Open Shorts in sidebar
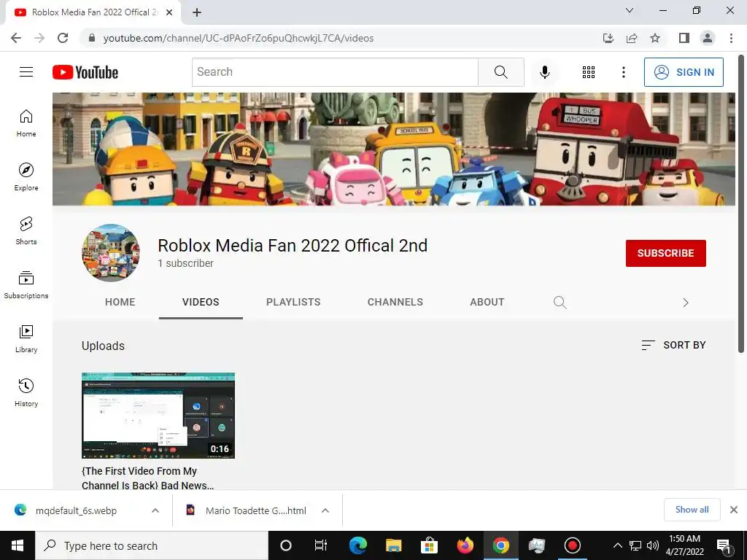This screenshot has height=560, width=747. [x=26, y=231]
